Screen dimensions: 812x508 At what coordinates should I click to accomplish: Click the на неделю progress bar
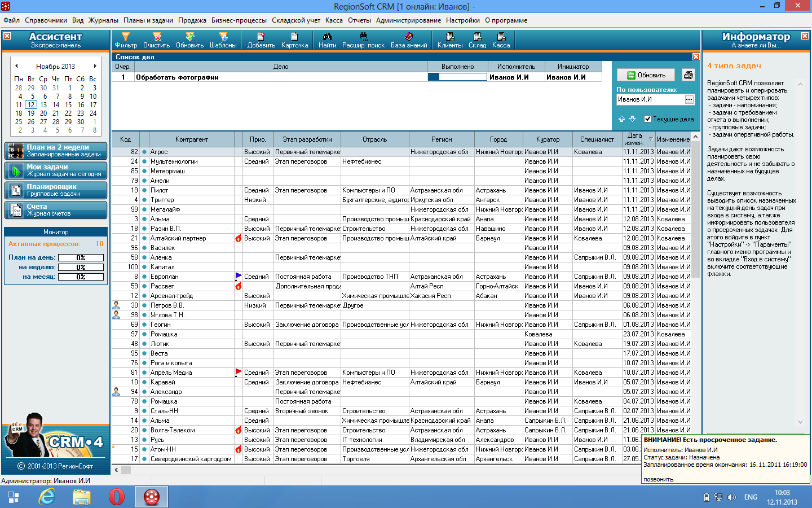click(81, 267)
